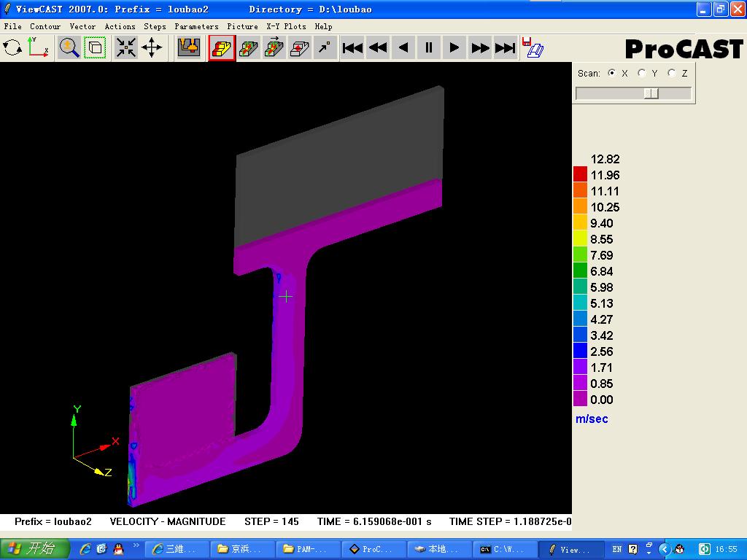
Task: Switch to the ProC taskbar button
Action: [373, 549]
